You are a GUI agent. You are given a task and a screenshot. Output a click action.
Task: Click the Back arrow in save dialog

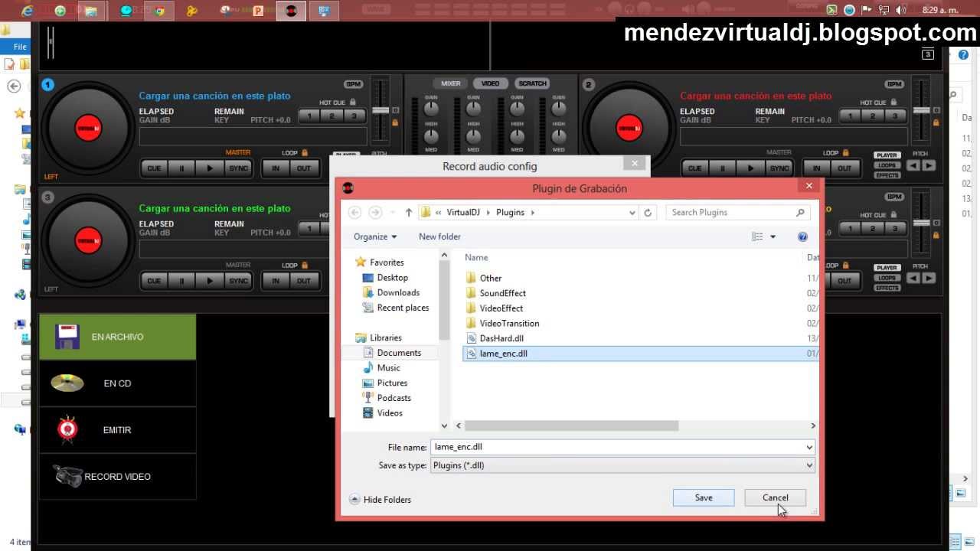point(354,213)
